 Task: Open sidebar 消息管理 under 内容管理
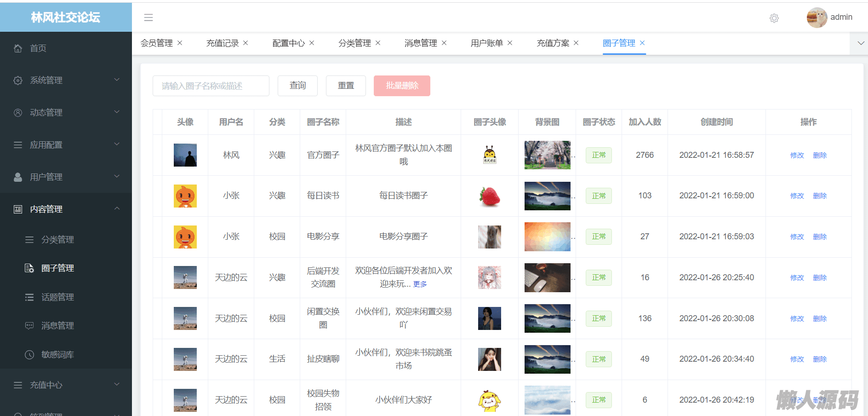pyautogui.click(x=57, y=326)
